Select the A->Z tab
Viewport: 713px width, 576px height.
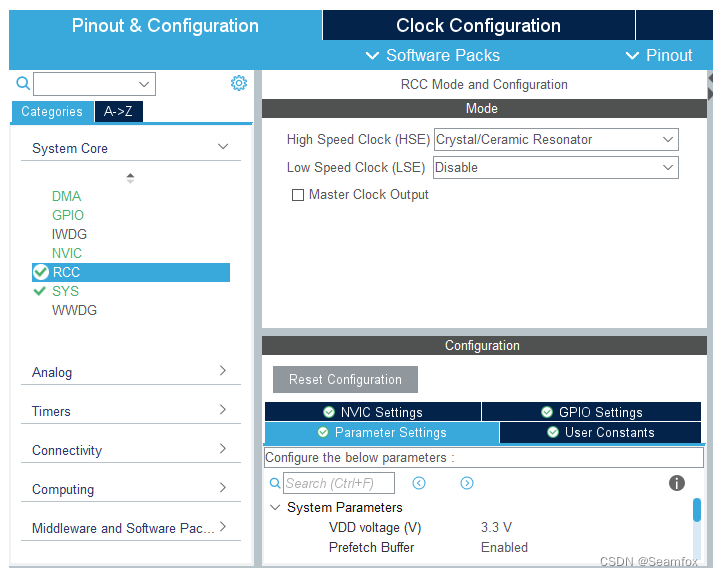[118, 111]
